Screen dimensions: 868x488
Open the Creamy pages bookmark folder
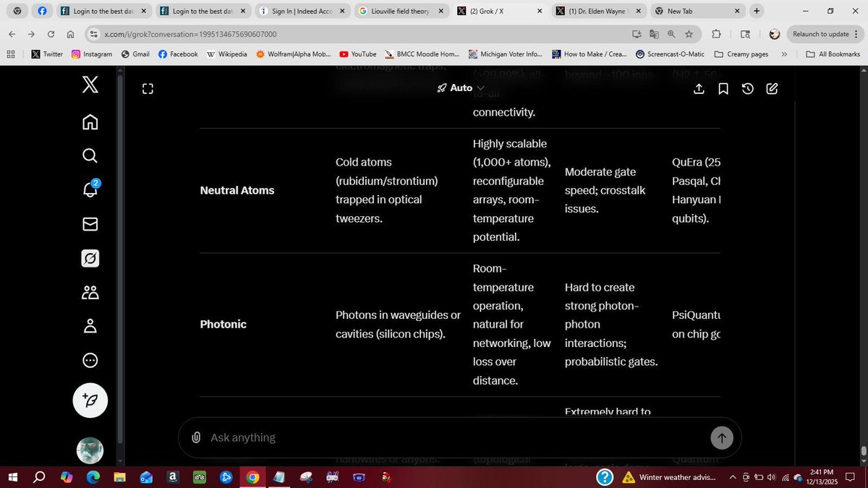[x=741, y=54]
